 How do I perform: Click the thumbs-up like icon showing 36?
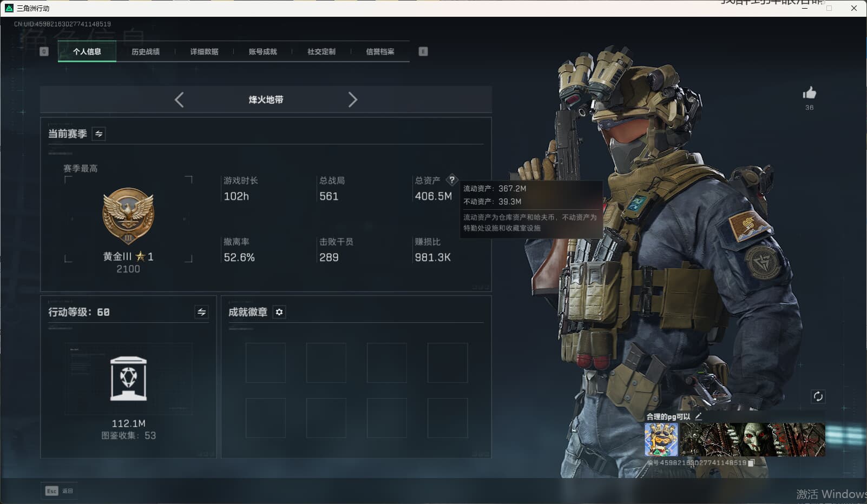click(809, 93)
